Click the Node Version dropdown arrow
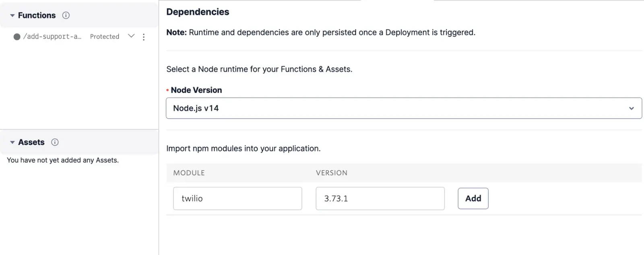The width and height of the screenshot is (644, 255). pos(632,108)
